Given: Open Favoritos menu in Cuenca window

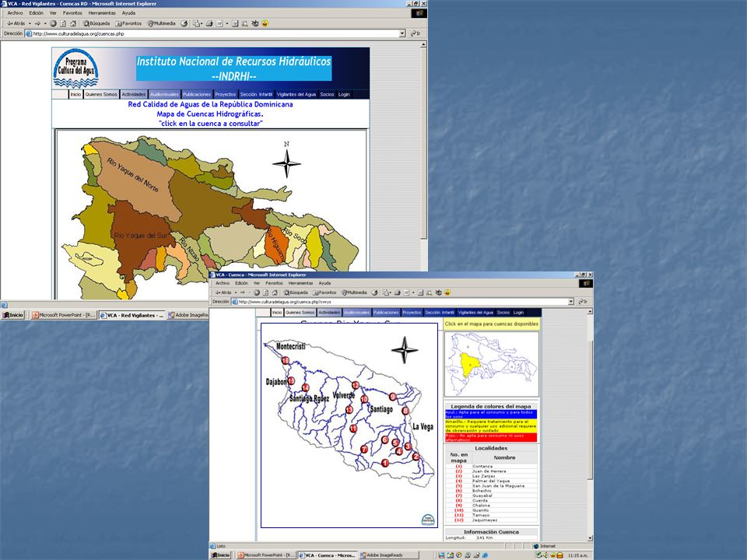Looking at the screenshot, I should point(274,283).
